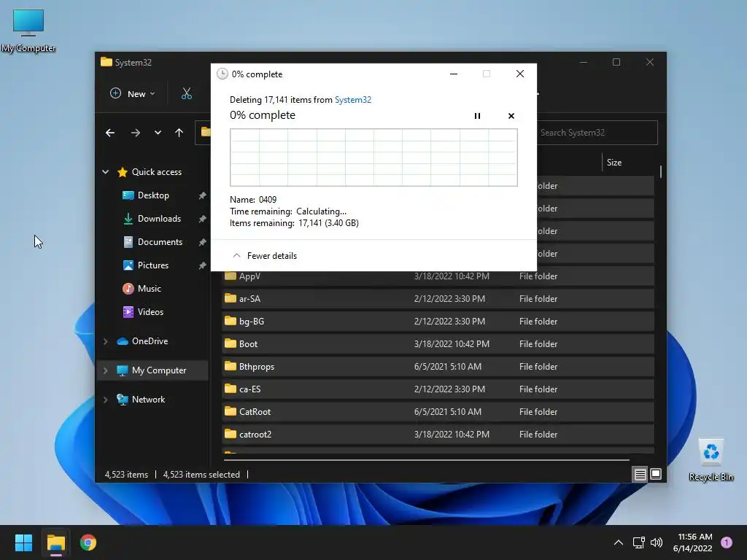Image resolution: width=747 pixels, height=560 pixels.
Task: Launch Chrome from the taskbar
Action: point(88,542)
